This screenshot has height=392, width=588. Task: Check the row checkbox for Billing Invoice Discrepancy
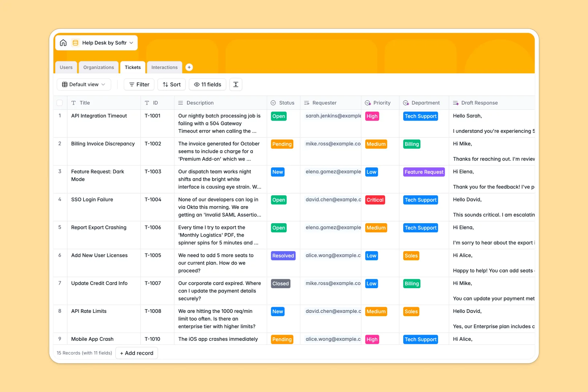60,144
